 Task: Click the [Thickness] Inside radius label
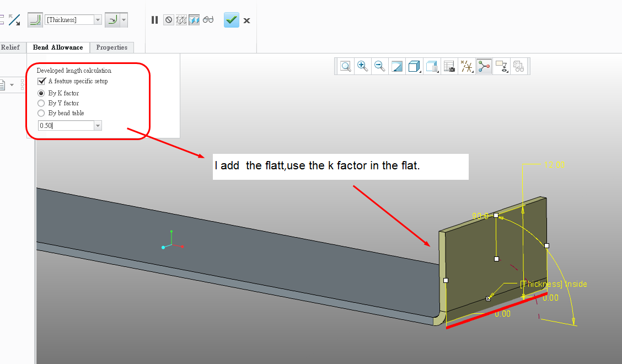coord(554,284)
